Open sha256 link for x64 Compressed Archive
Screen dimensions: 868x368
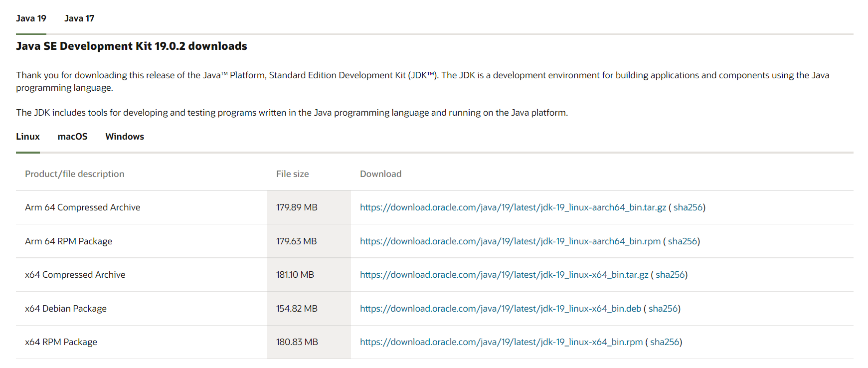pos(670,275)
